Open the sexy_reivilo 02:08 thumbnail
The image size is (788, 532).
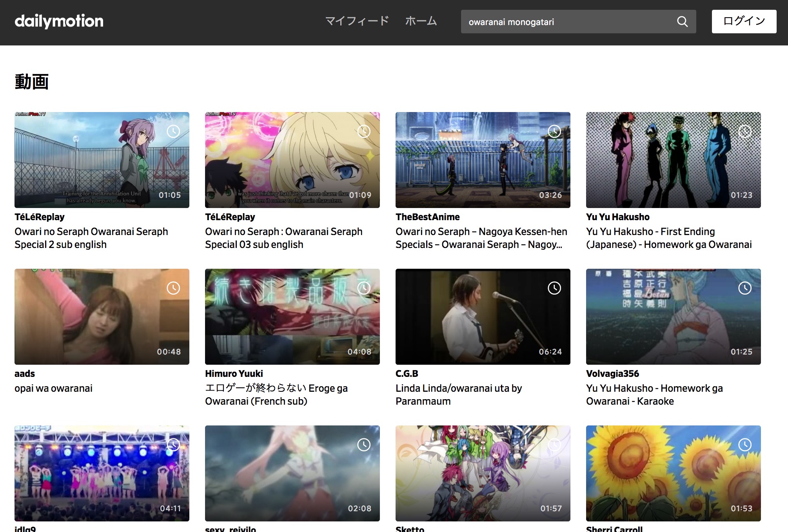point(292,473)
